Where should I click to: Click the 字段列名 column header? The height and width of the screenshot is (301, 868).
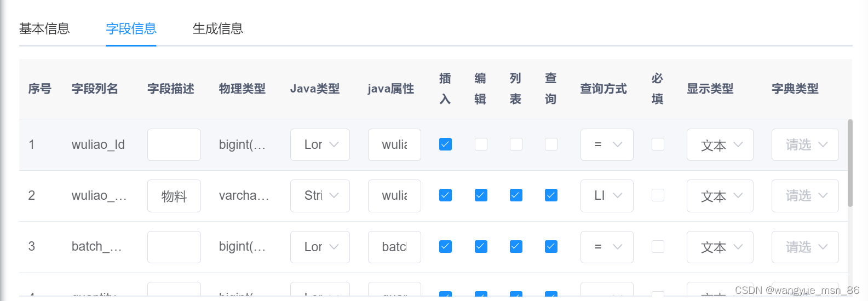pos(95,89)
